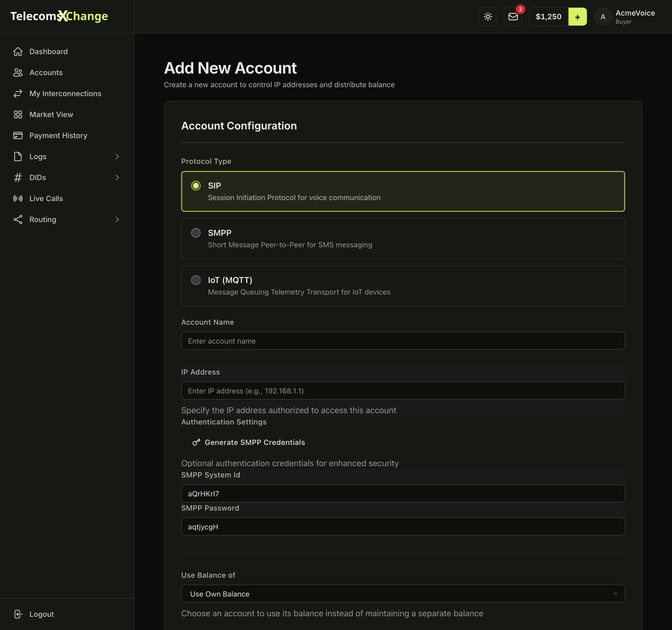Click Generate SMPP Credentials button
Image resolution: width=672 pixels, height=630 pixels.
pyautogui.click(x=249, y=442)
